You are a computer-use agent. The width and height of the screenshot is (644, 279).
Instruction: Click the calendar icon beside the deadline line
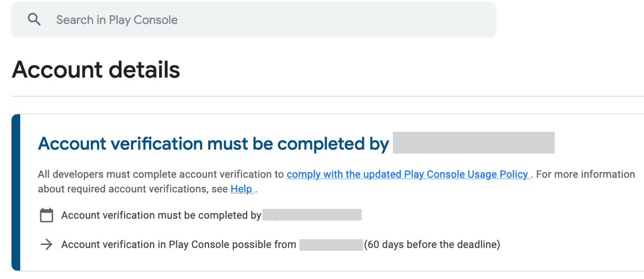click(47, 215)
